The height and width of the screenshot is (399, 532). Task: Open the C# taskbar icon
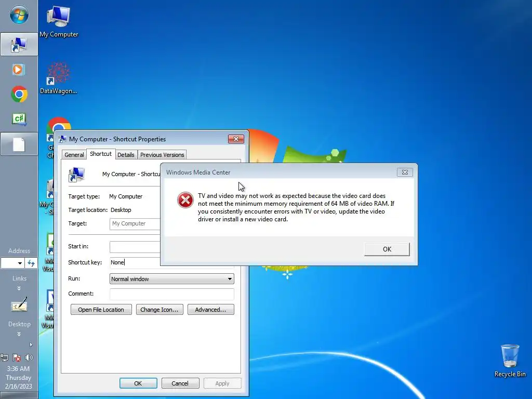19,119
